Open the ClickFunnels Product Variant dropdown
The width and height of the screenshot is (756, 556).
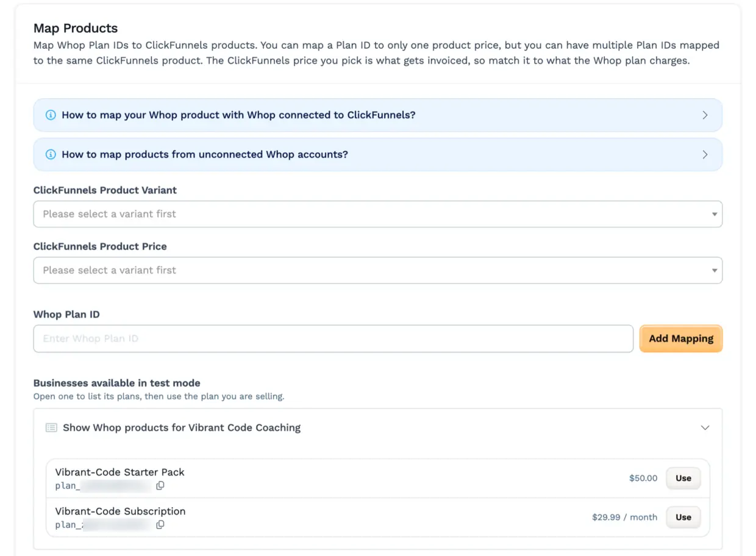[x=378, y=214]
